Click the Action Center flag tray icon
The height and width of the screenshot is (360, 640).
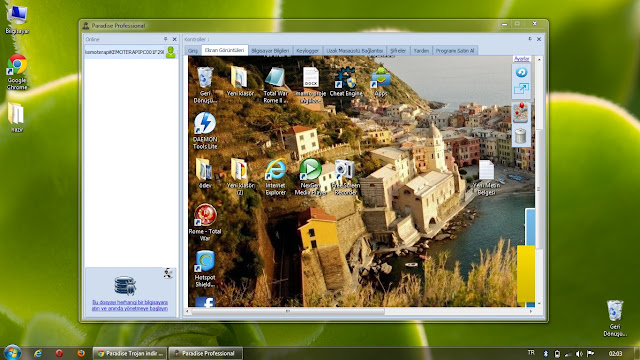pos(590,353)
